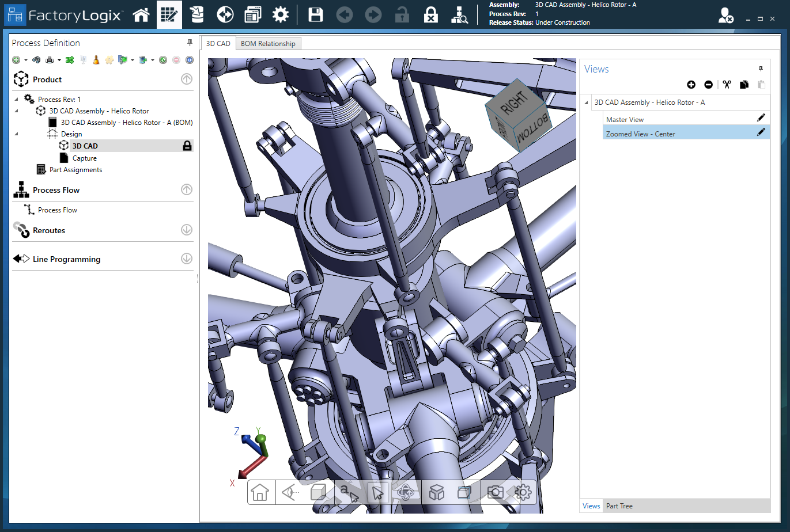This screenshot has height=532, width=790.
Task: Collapse the Product section
Action: point(187,79)
